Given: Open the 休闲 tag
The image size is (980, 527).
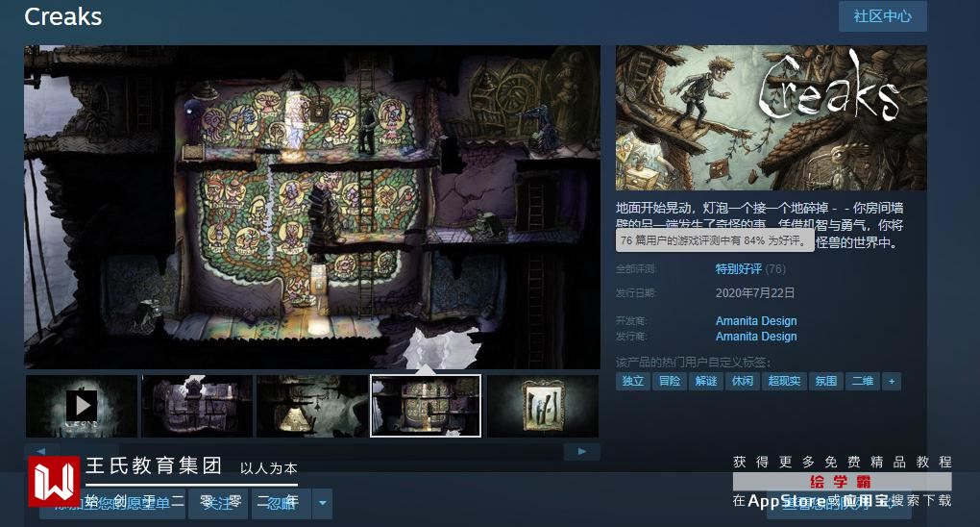Looking at the screenshot, I should [743, 381].
